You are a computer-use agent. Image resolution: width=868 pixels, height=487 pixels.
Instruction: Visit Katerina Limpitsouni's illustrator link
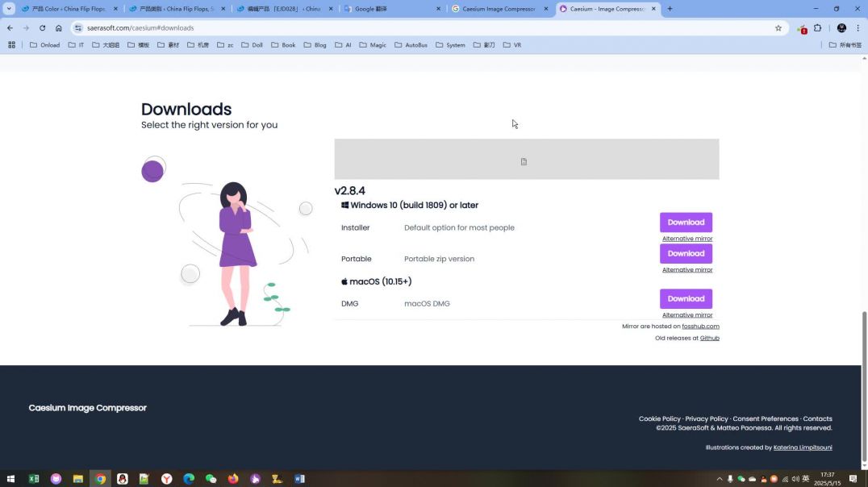click(x=802, y=447)
